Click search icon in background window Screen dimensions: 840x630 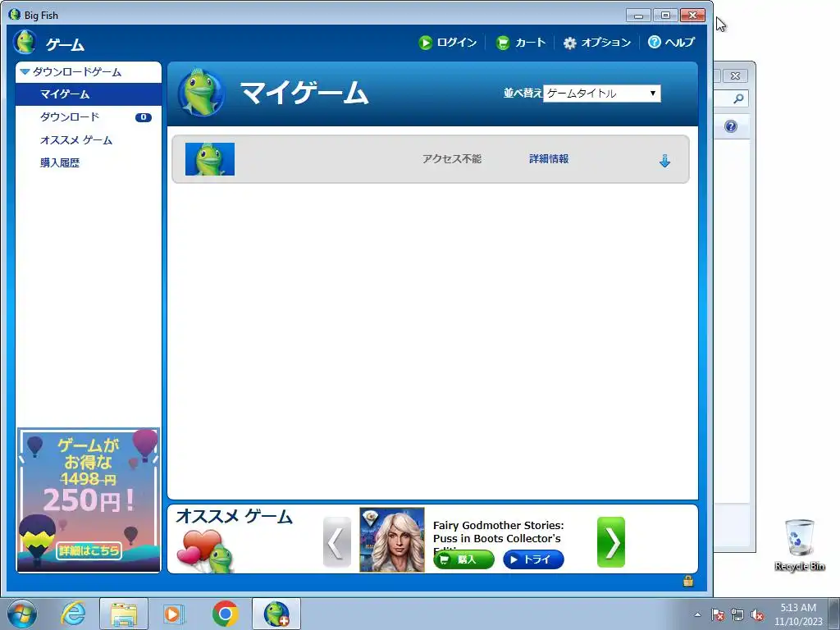click(738, 98)
